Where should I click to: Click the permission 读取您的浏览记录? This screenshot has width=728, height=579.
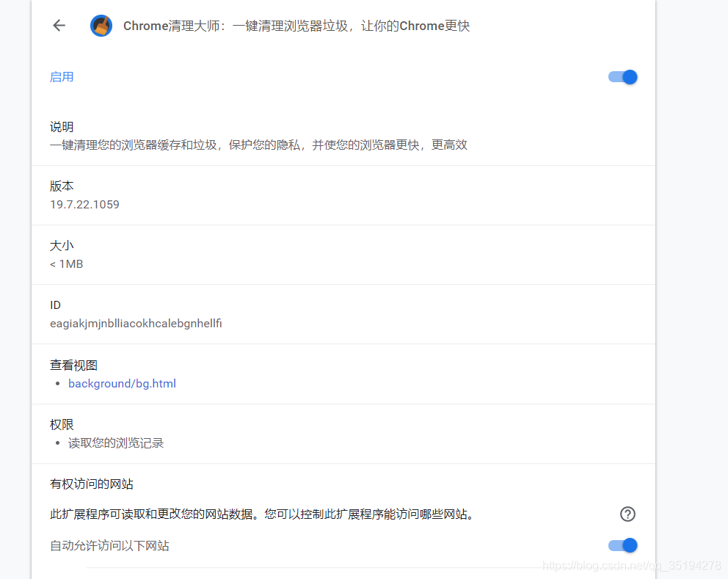coord(116,443)
